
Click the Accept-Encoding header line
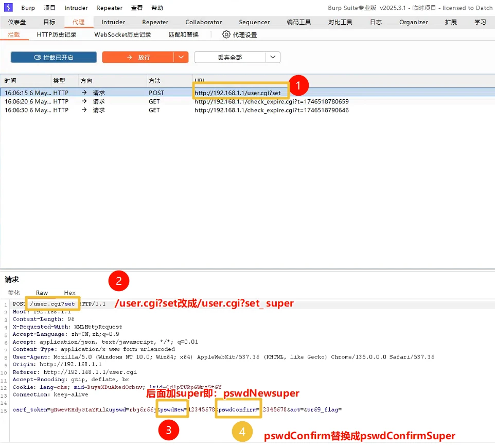70,380
